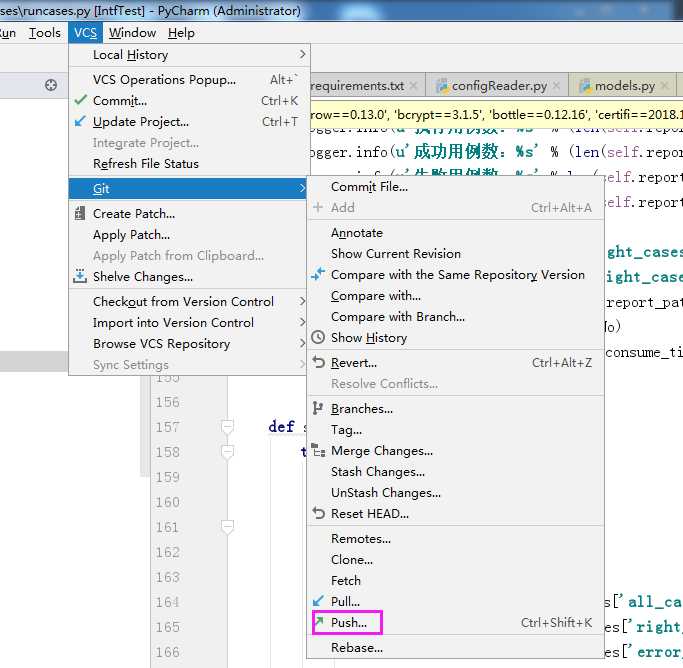Choose Tag... in Git submenu

pos(456,430)
